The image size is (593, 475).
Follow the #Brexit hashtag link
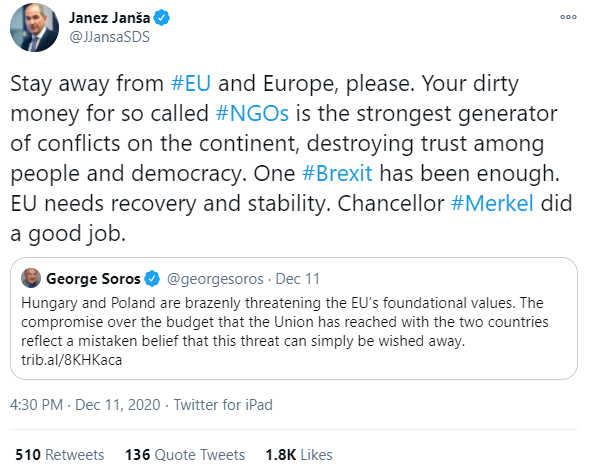tap(337, 173)
